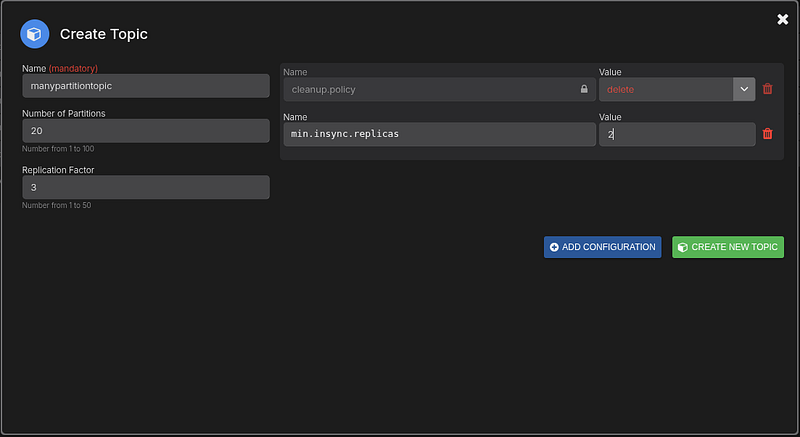
Task: Click the "Create Topic" dialog heading
Action: pos(104,34)
